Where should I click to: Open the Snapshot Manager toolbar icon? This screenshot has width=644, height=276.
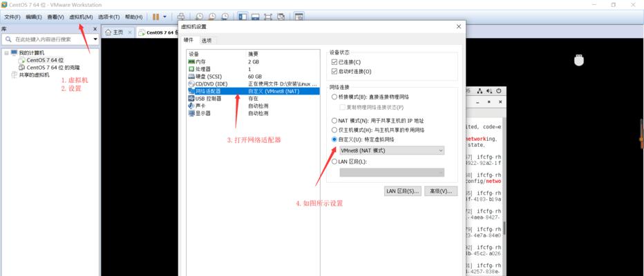click(225, 17)
